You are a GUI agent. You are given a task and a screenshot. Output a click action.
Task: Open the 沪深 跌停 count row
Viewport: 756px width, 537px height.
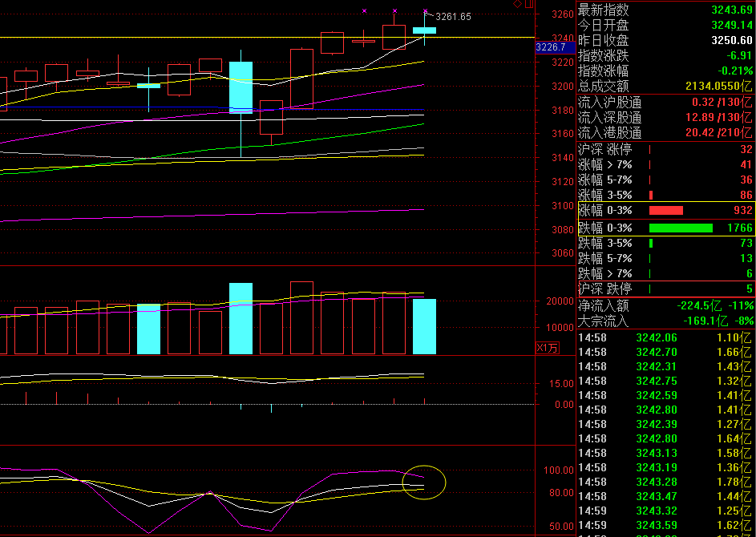pyautogui.click(x=665, y=289)
